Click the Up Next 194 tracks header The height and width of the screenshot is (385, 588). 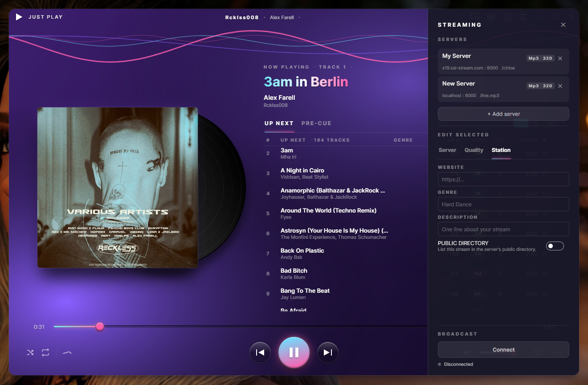coord(315,140)
